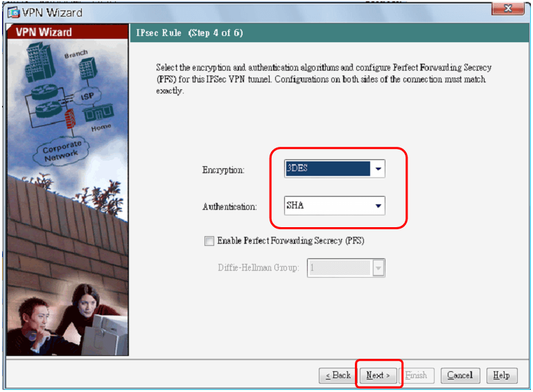Open the Authentication dropdown arrow
Viewport: 533px width, 392px height.
point(378,206)
